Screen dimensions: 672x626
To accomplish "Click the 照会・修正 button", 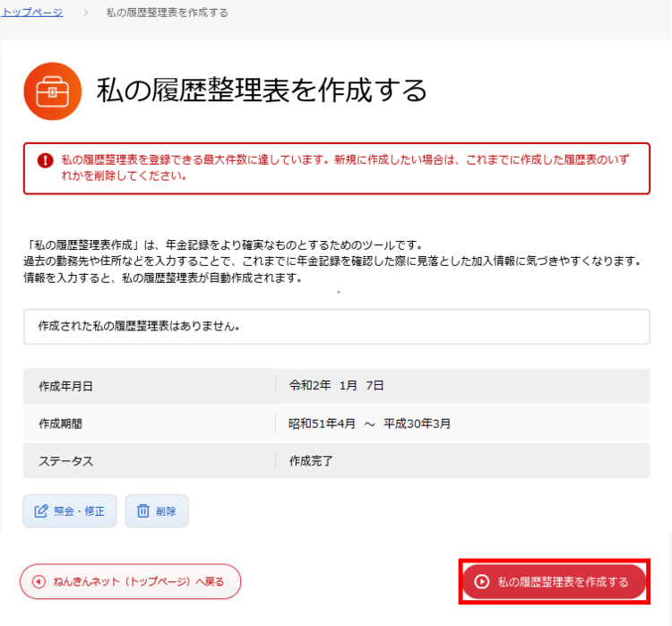I will click(x=70, y=510).
